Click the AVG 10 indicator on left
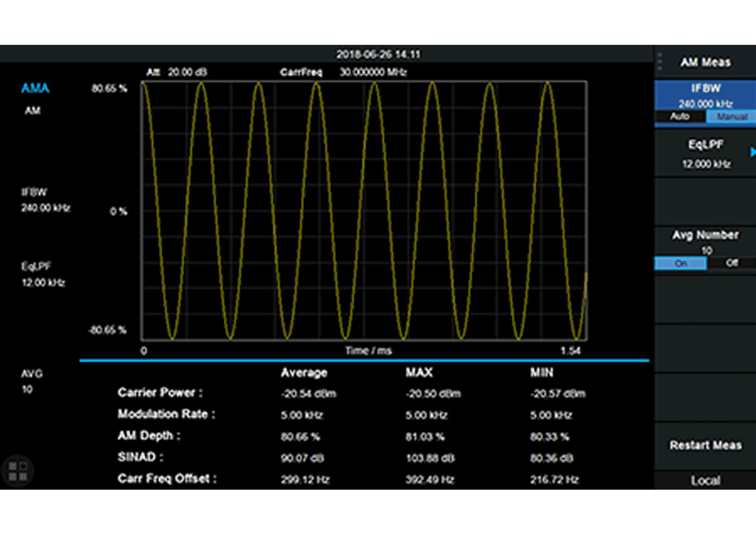Viewport: 756px width, 534px height. (x=31, y=381)
